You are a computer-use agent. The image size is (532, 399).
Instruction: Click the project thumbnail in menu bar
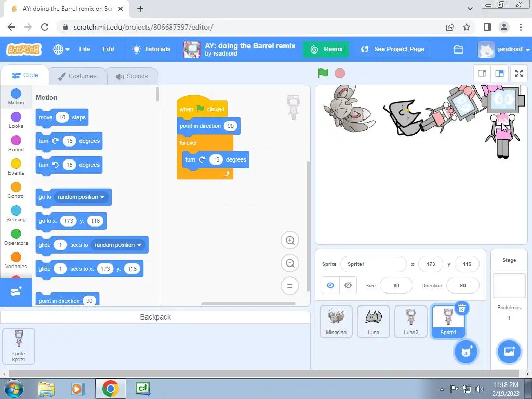coord(192,49)
